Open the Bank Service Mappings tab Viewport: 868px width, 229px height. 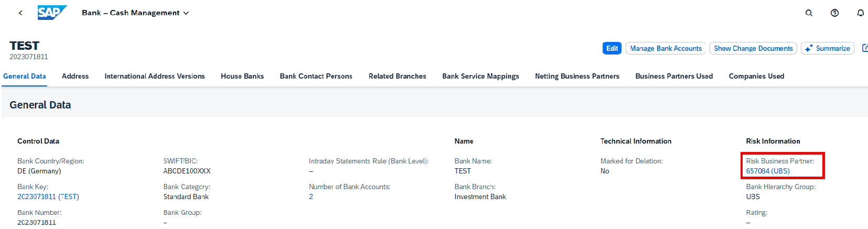coord(480,76)
